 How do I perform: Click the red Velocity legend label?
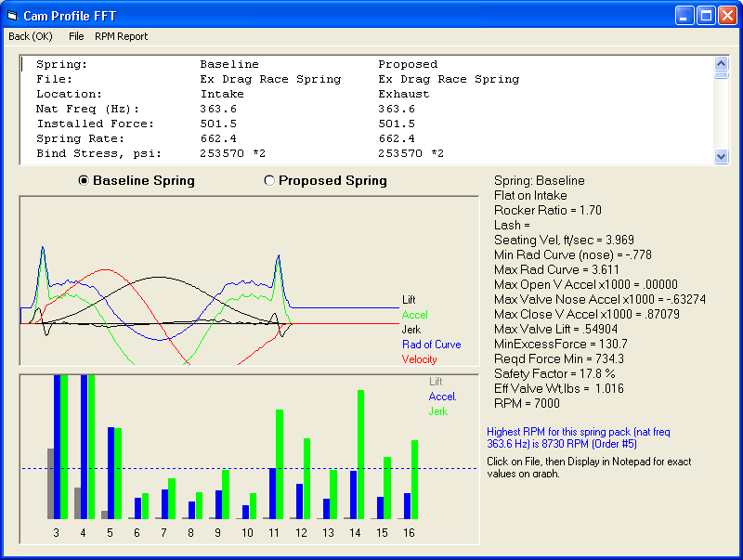(419, 359)
